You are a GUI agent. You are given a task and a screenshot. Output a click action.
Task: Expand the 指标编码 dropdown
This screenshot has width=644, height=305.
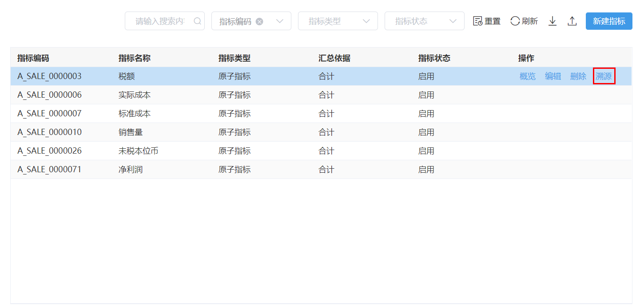pyautogui.click(x=280, y=21)
